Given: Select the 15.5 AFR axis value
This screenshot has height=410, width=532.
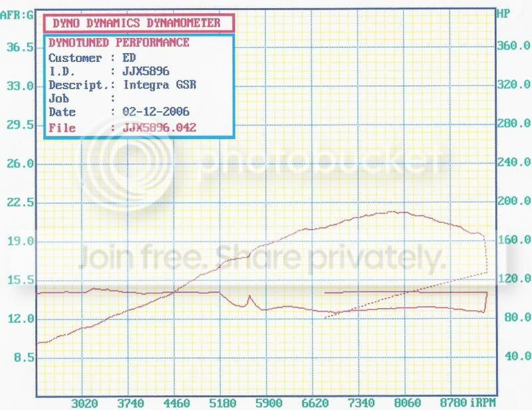Looking at the screenshot, I should coord(20,280).
